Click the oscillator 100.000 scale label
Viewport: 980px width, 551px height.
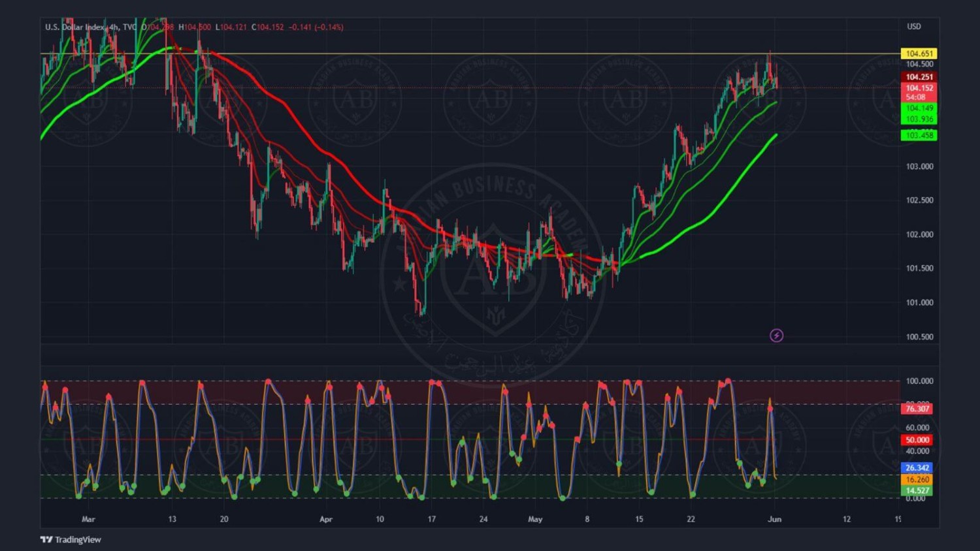coord(919,381)
